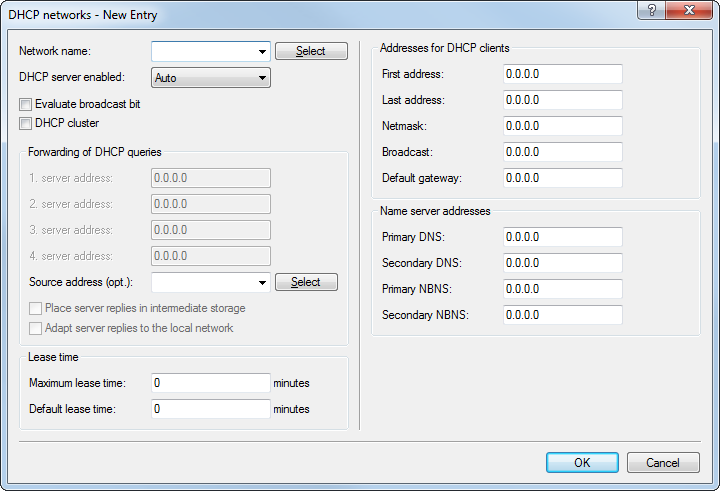Edit the Default gateway field
The width and height of the screenshot is (720, 491).
[562, 178]
